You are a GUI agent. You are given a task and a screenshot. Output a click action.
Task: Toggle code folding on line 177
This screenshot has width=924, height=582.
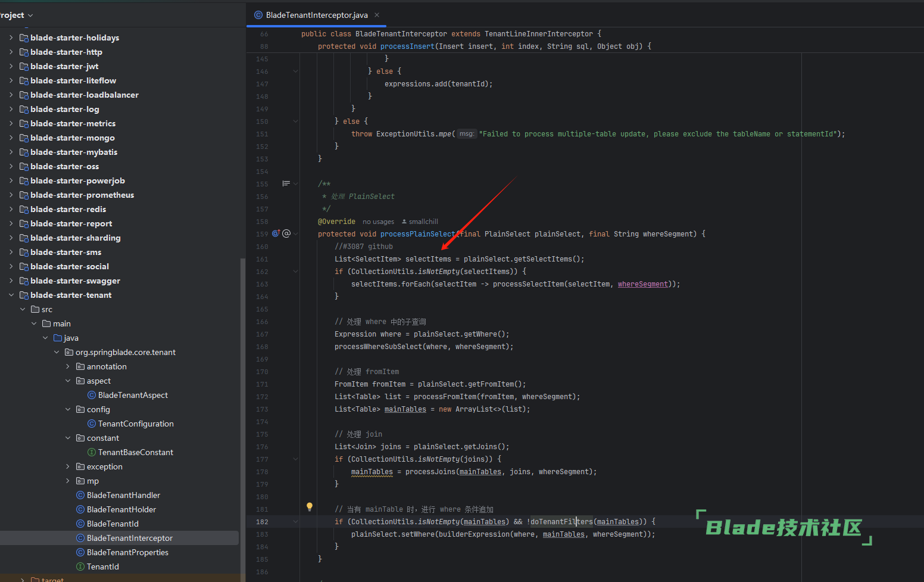[295, 459]
